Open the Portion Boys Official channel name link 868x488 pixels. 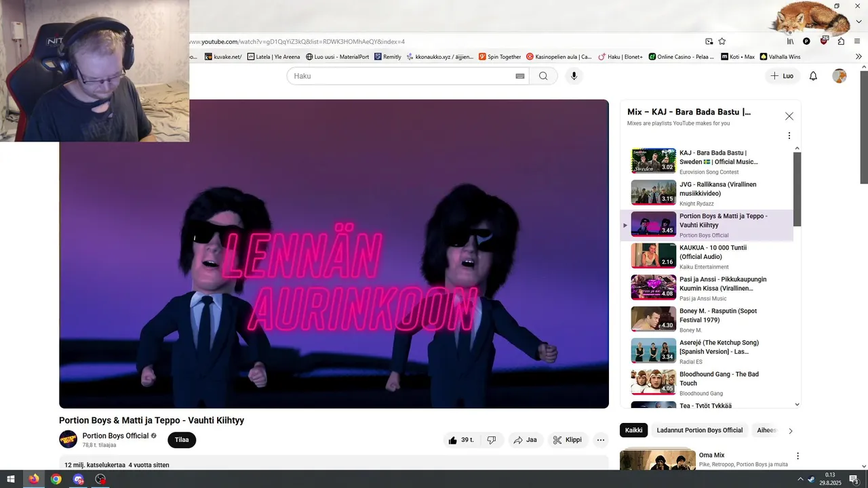(115, 436)
